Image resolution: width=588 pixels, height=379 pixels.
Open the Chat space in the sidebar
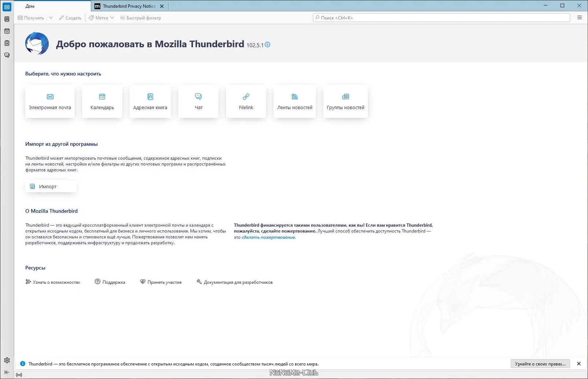tap(7, 55)
